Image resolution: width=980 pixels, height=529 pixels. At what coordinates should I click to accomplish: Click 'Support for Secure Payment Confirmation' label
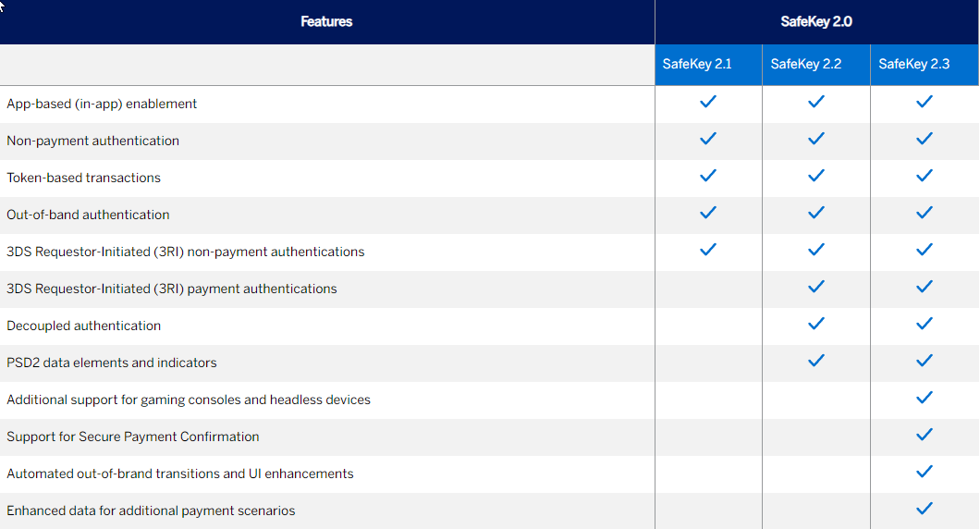pos(133,437)
